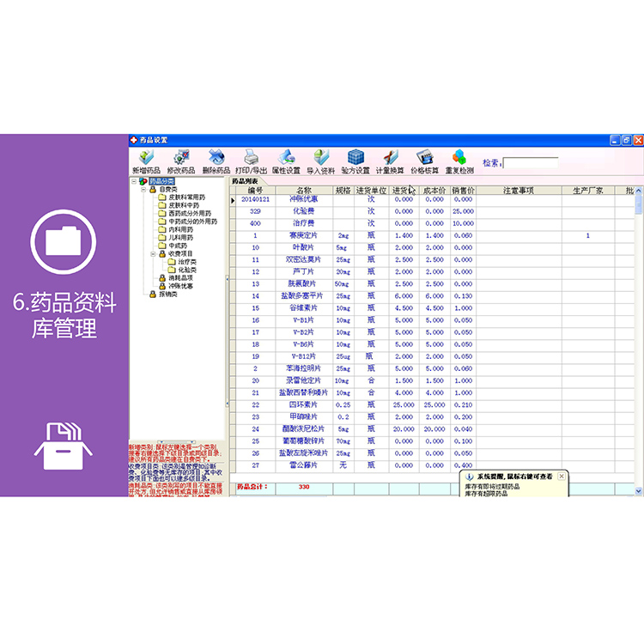Select the 赛庚定片 drug name cell

[x=304, y=236]
